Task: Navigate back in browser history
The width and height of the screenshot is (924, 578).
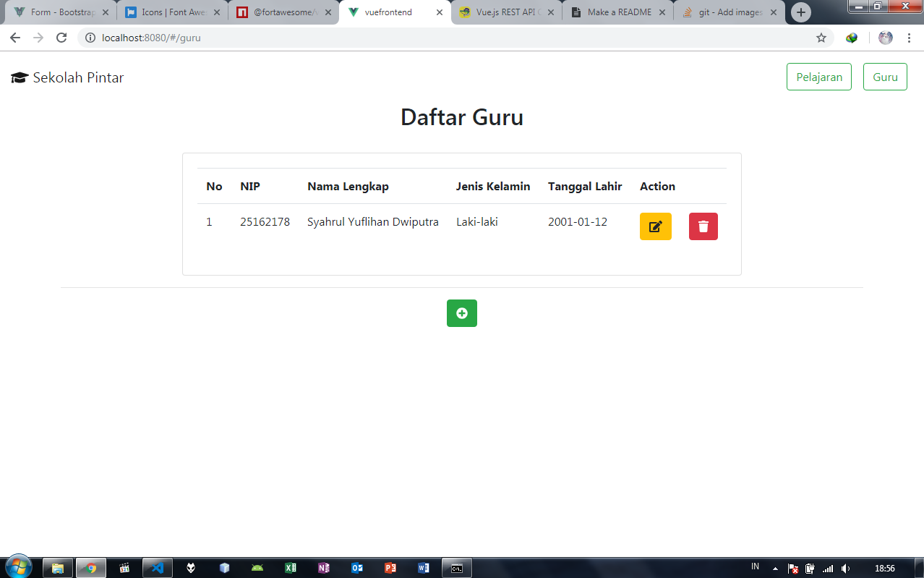Action: (x=14, y=38)
